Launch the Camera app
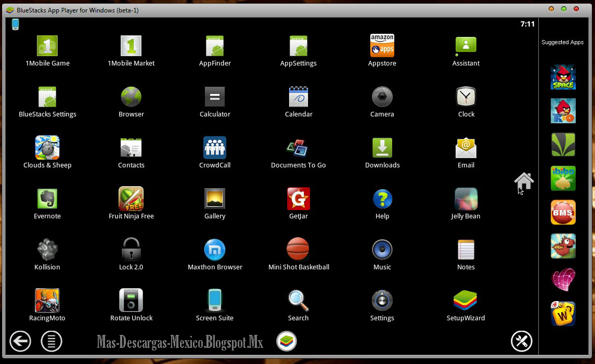 [382, 97]
